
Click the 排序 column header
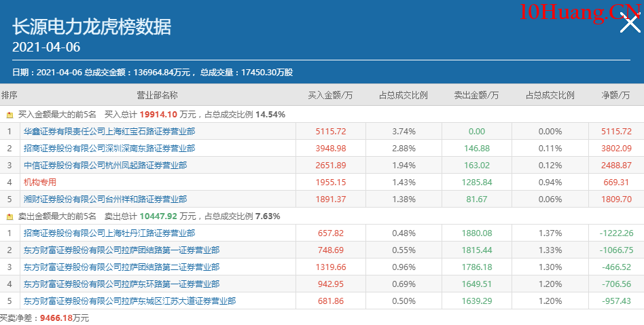click(x=10, y=96)
